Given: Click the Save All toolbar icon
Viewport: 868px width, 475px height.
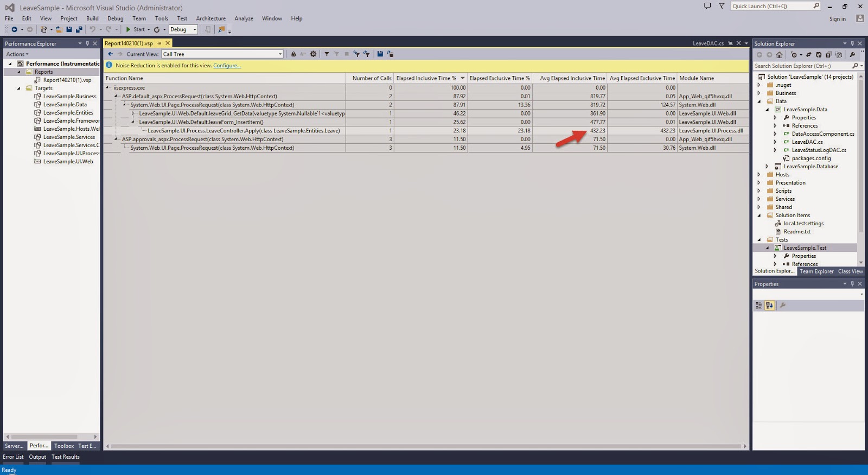Looking at the screenshot, I should [79, 29].
